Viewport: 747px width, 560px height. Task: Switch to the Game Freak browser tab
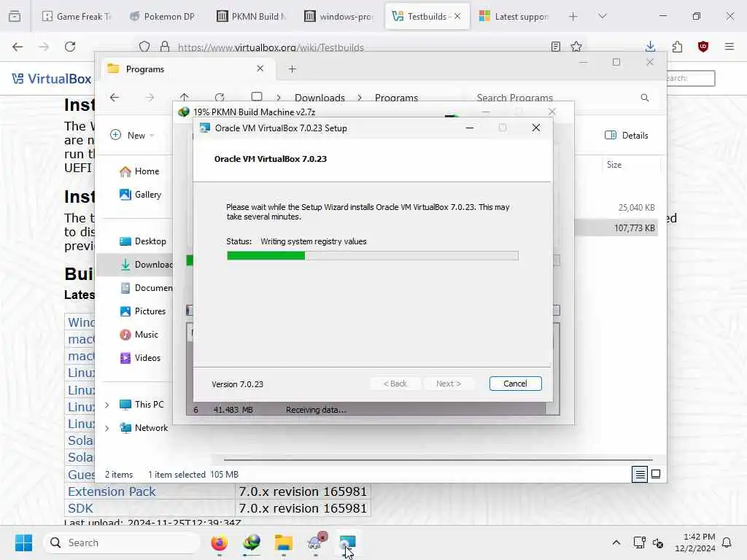point(76,16)
